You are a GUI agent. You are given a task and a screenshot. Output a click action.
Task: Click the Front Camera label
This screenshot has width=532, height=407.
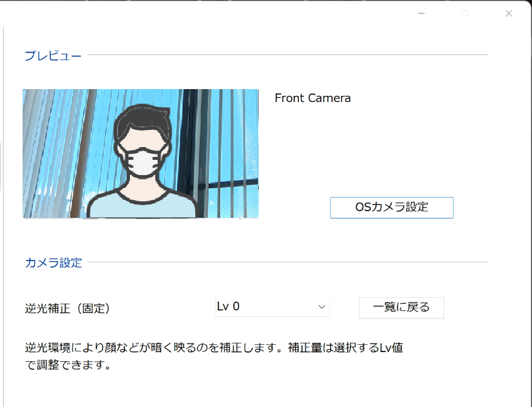point(312,98)
